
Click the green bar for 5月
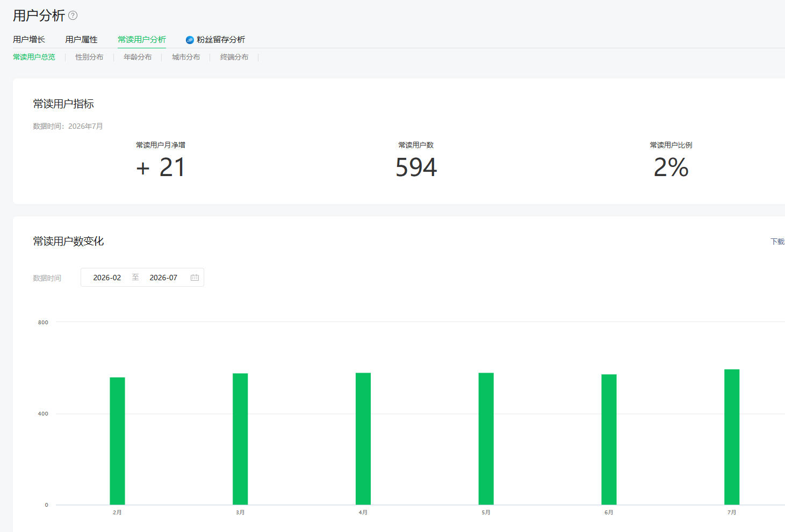point(486,439)
